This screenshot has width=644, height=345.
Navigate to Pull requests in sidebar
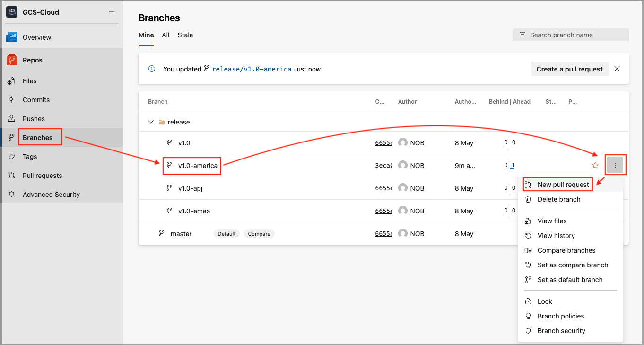(42, 176)
